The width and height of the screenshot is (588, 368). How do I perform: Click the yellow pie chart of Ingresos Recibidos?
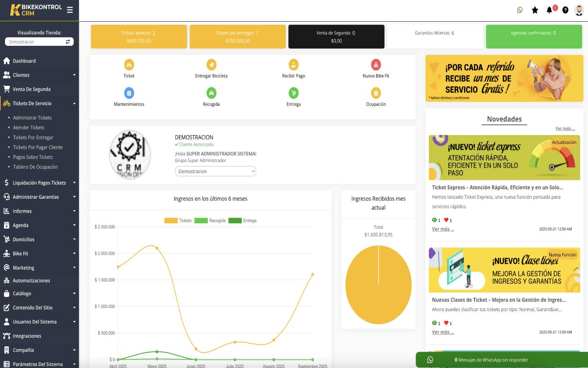(x=379, y=285)
